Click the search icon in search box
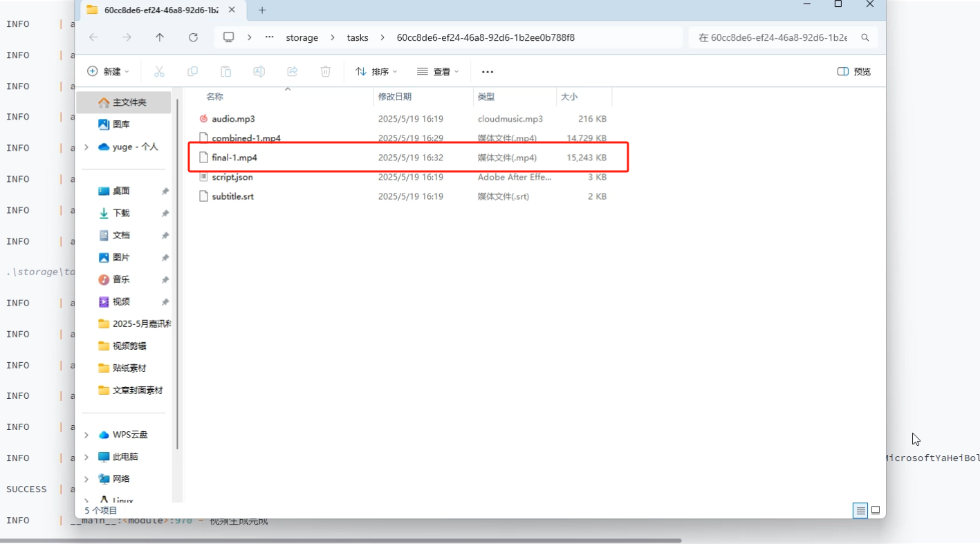 (x=865, y=37)
